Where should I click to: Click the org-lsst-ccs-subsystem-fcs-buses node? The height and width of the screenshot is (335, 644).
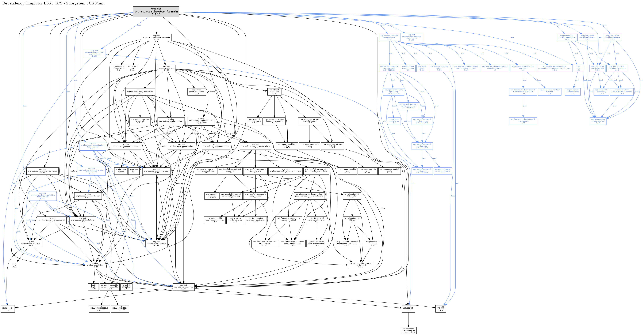point(42,171)
